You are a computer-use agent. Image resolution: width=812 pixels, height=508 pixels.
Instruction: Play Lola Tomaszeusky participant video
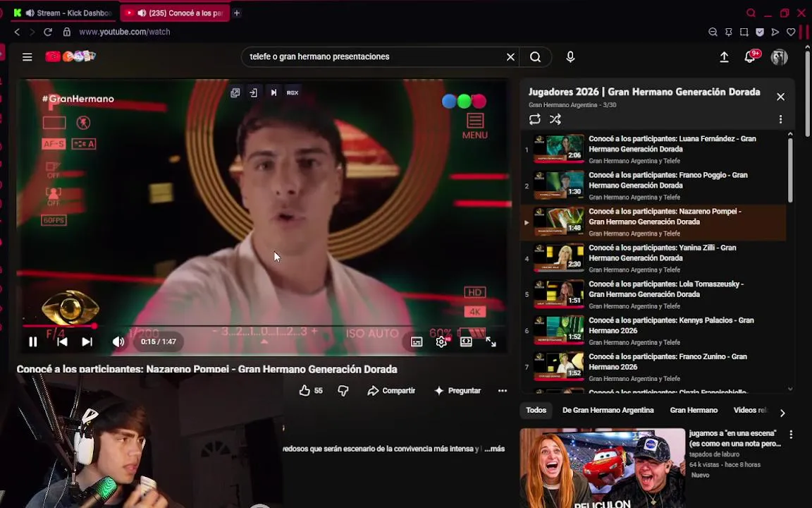653,294
